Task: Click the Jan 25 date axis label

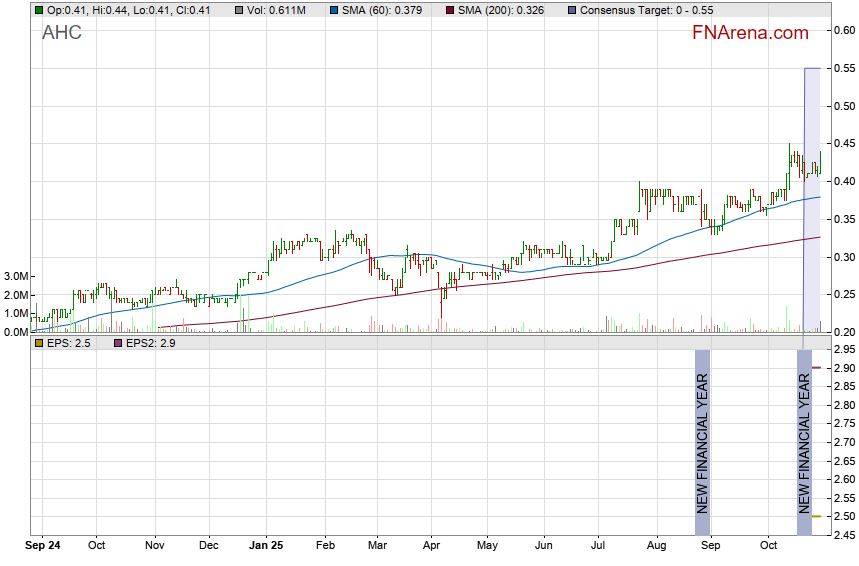Action: [x=266, y=547]
